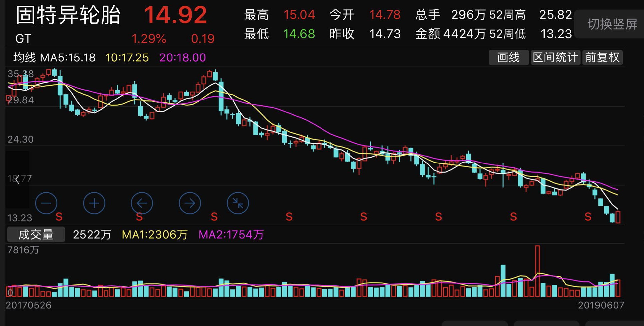Toggle the 前复权 adjustment option
The image size is (644, 326).
(602, 57)
